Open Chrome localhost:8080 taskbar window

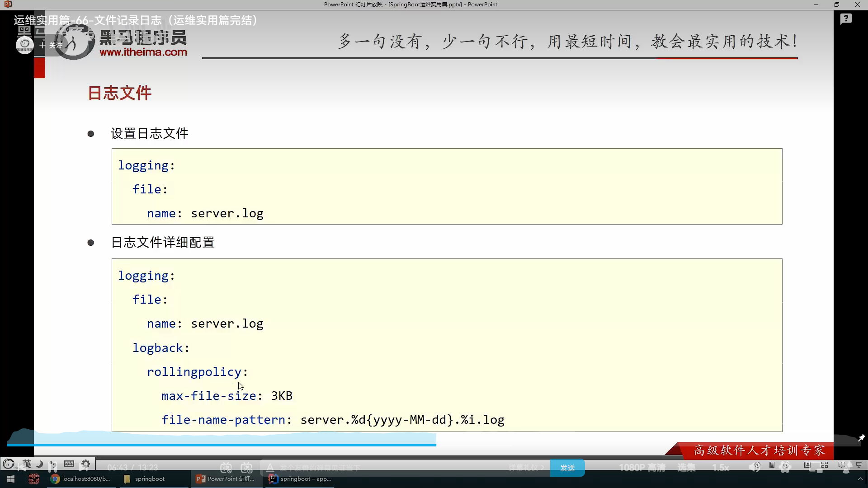(80, 479)
